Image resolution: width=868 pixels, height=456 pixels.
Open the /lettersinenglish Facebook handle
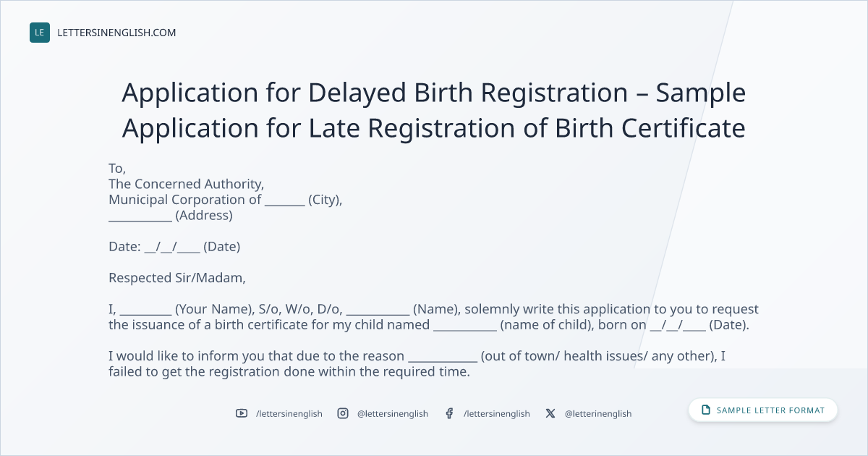point(497,413)
